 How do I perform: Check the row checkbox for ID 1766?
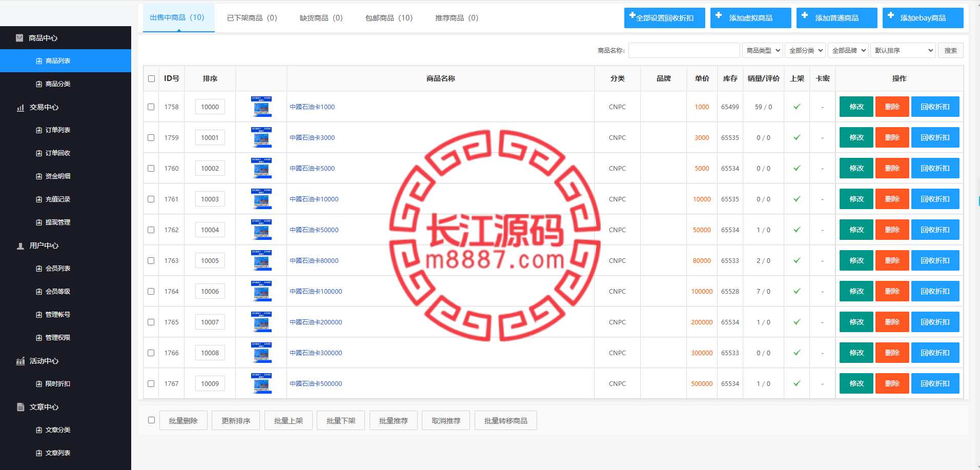tap(151, 353)
